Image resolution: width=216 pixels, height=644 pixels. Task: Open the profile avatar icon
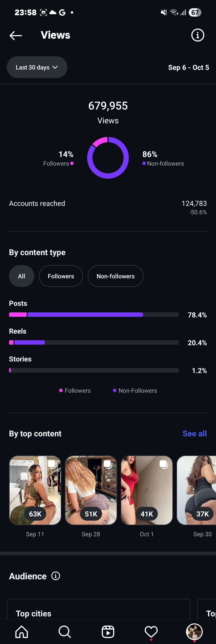[194, 631]
